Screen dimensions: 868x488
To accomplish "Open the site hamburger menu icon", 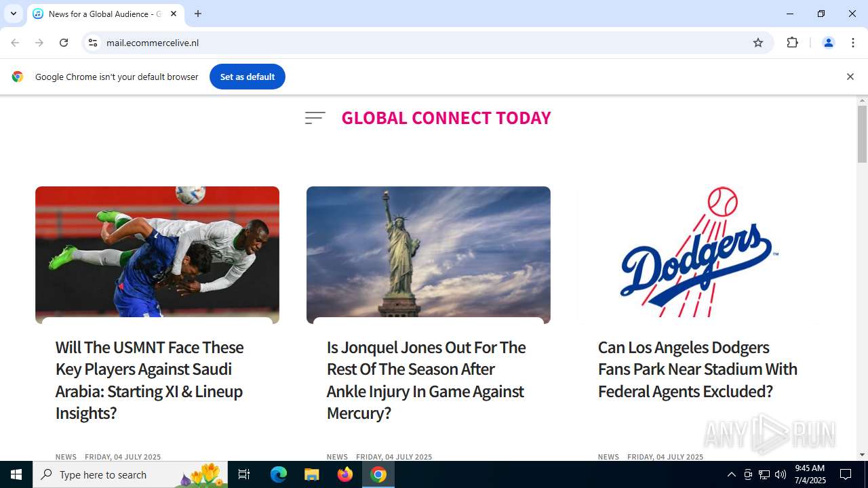I will 315,118.
